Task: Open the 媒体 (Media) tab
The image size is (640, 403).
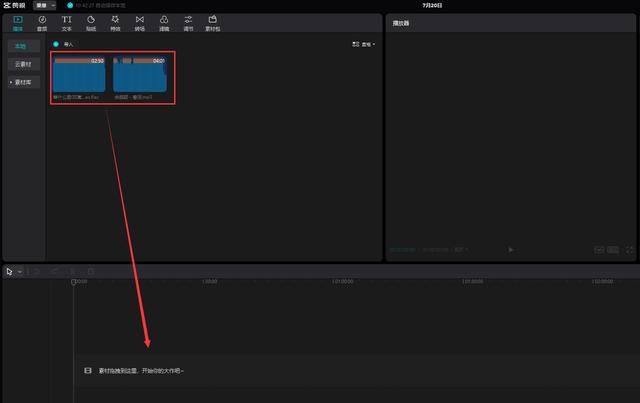Action: (x=18, y=23)
